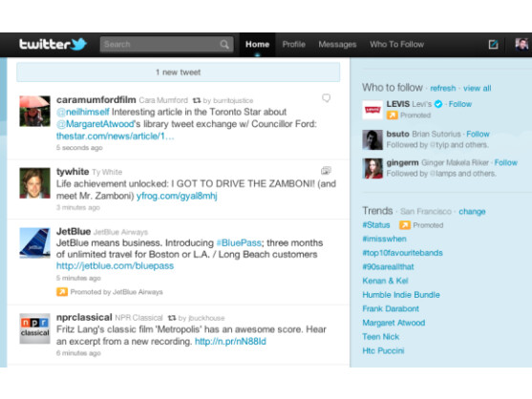Open the yfrog.com/gyal8mhj link
This screenshot has width=532, height=399.
pyautogui.click(x=177, y=196)
